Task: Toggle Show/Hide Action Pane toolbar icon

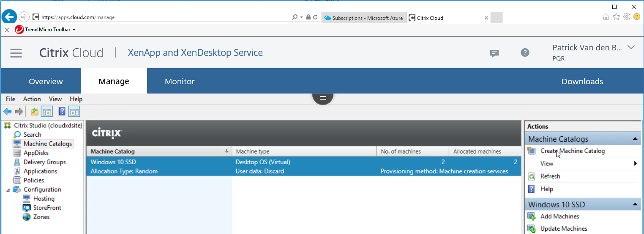Action: pos(74,112)
